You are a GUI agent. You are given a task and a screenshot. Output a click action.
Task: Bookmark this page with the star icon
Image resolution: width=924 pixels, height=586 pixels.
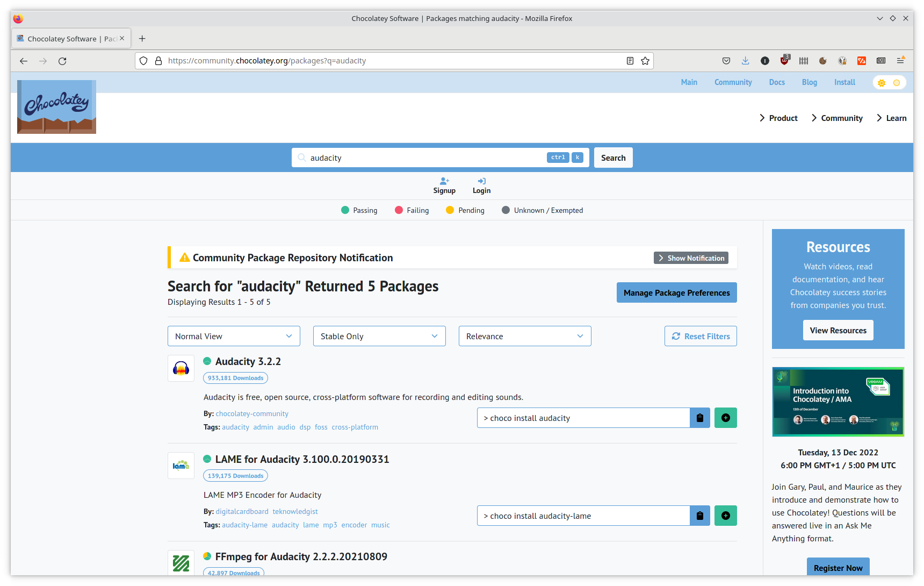645,61
